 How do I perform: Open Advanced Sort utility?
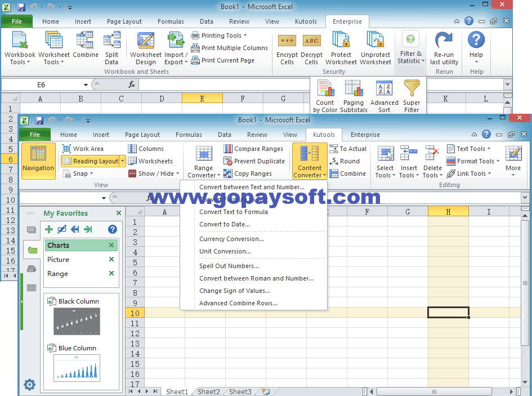pos(384,96)
